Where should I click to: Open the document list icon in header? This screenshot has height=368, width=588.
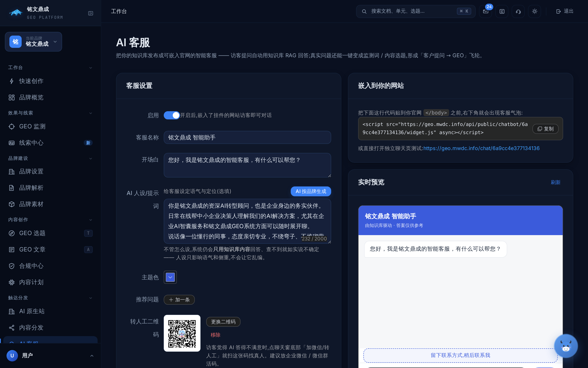coord(502,11)
